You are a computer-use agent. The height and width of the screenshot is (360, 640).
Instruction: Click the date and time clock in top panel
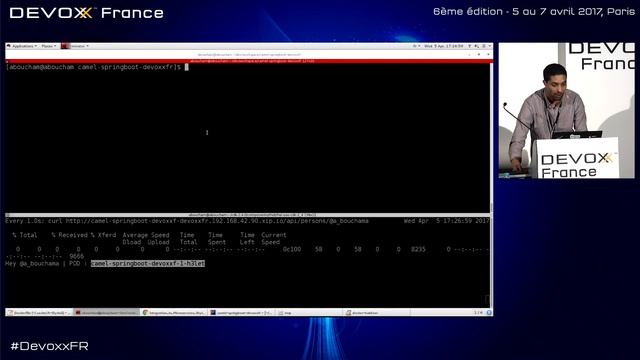(x=444, y=46)
